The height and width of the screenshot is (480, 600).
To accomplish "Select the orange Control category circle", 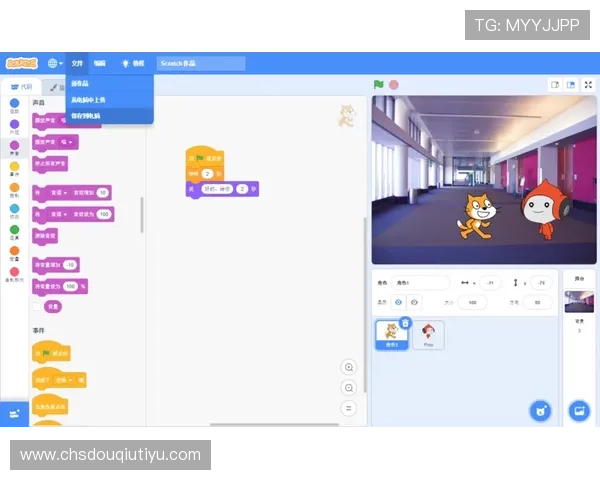I will (x=15, y=188).
